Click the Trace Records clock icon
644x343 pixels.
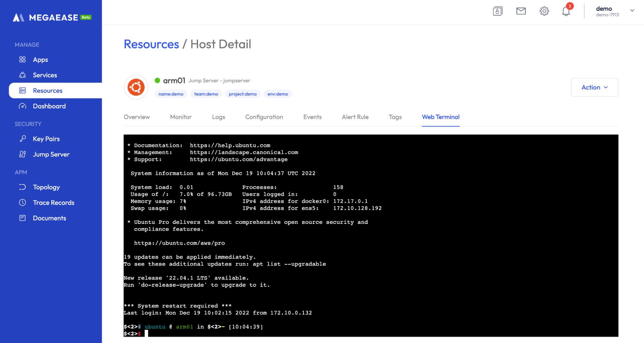pyautogui.click(x=23, y=203)
